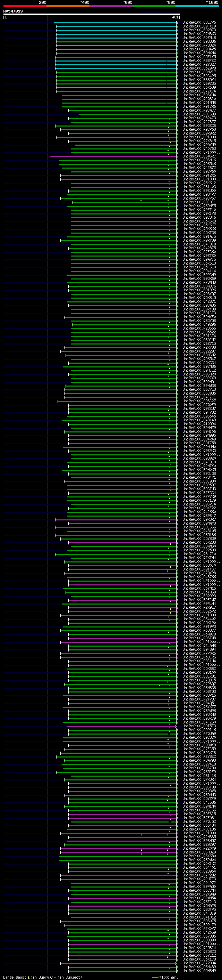This screenshot has height=980, width=222.
Task: Click hit label UniRef100_A9NVI7
Action: click(199, 72)
